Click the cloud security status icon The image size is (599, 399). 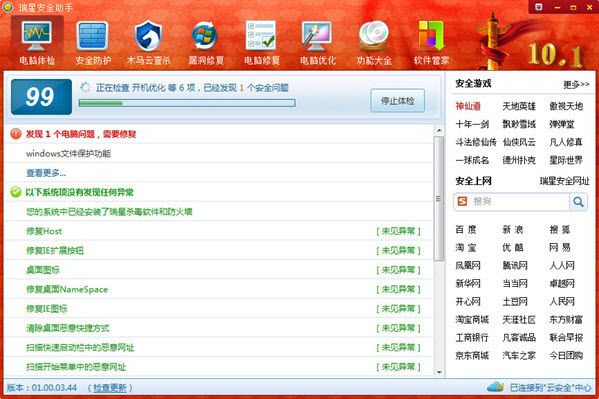pos(495,387)
